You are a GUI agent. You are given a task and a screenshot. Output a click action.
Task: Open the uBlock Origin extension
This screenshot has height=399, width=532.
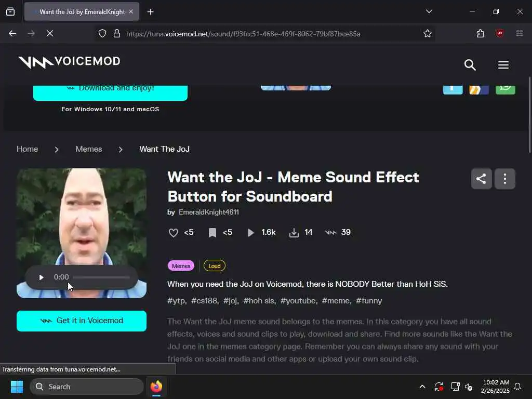tap(499, 33)
